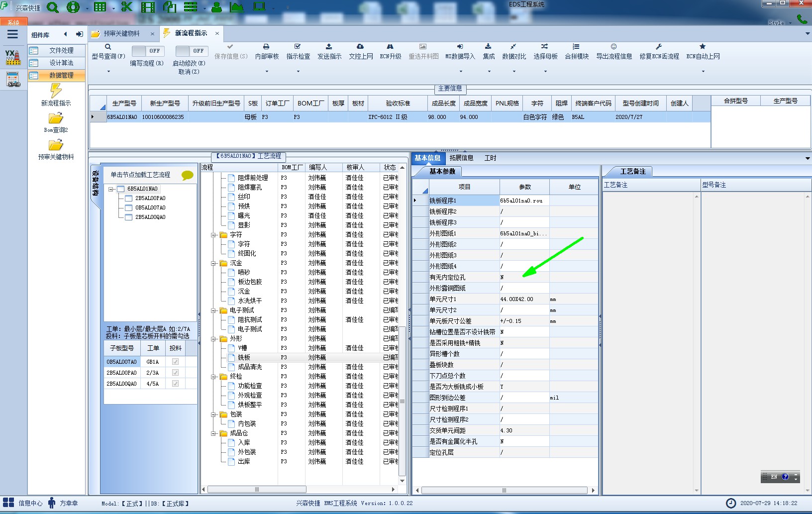Click MI数据导入 import tool

pos(460,52)
